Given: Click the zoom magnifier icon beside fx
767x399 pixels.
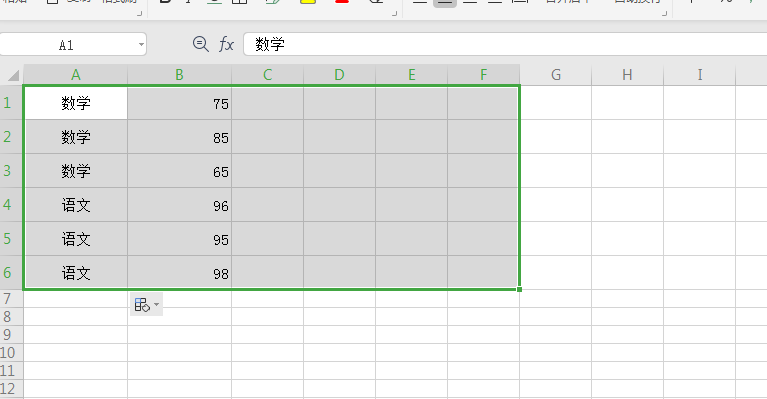Looking at the screenshot, I should (x=201, y=44).
